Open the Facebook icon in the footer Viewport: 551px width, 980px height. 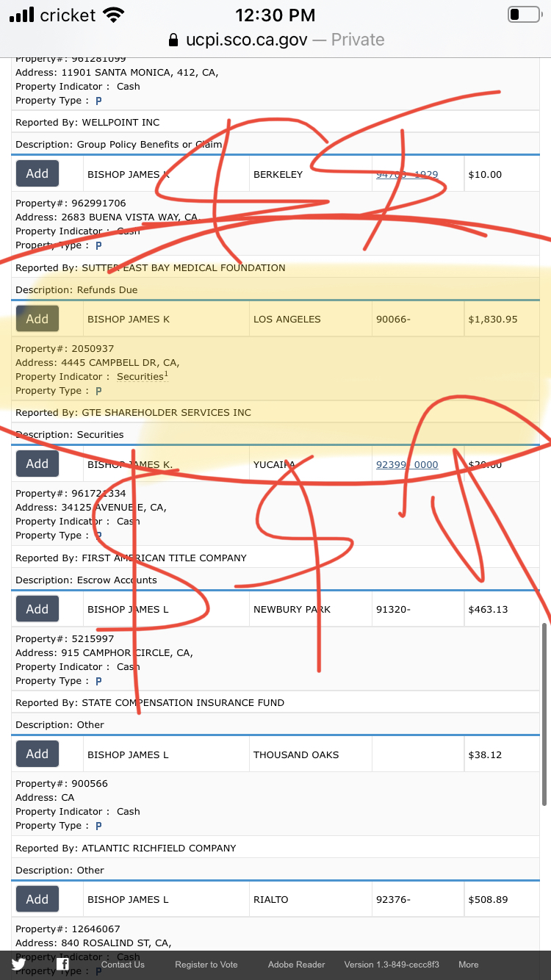tap(62, 965)
